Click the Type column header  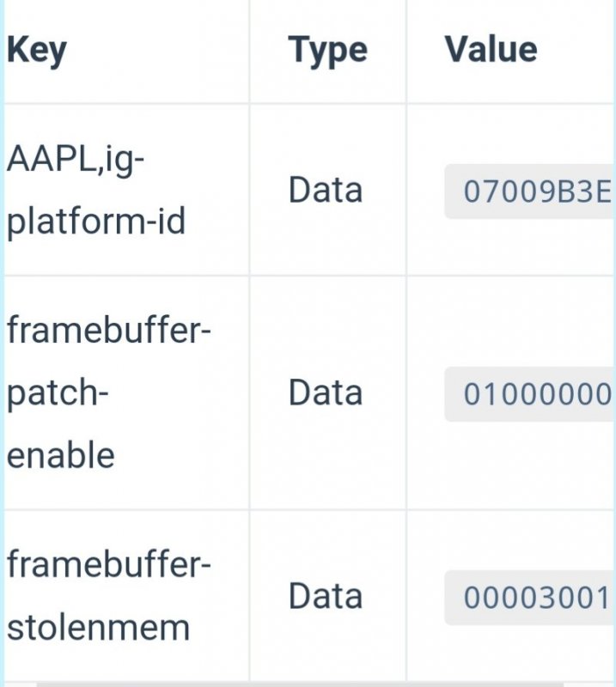click(327, 50)
